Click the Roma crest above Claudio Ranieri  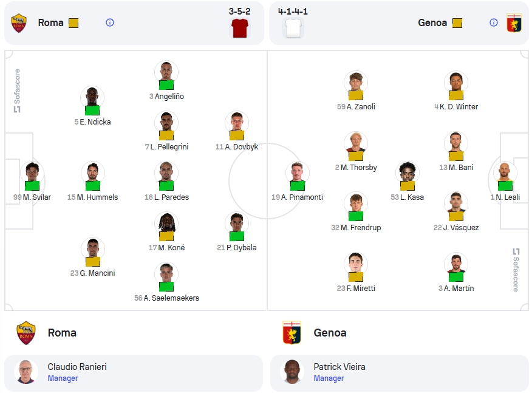[x=26, y=333]
